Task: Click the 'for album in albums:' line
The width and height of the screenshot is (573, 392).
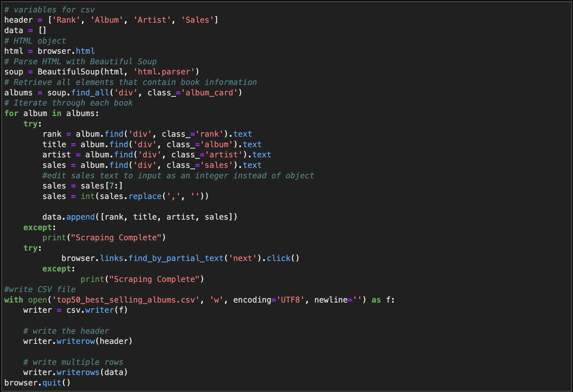Action: tap(52, 113)
